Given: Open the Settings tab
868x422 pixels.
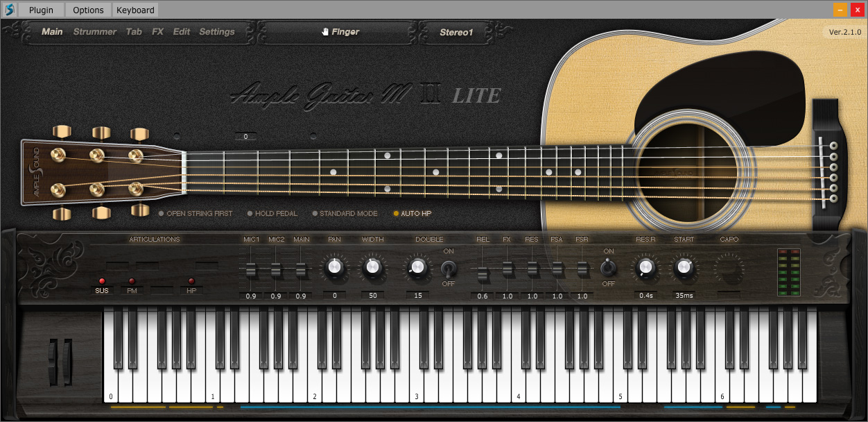Looking at the screenshot, I should [x=217, y=31].
